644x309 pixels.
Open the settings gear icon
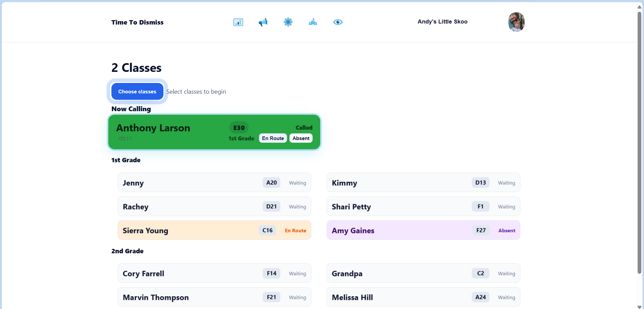point(288,22)
